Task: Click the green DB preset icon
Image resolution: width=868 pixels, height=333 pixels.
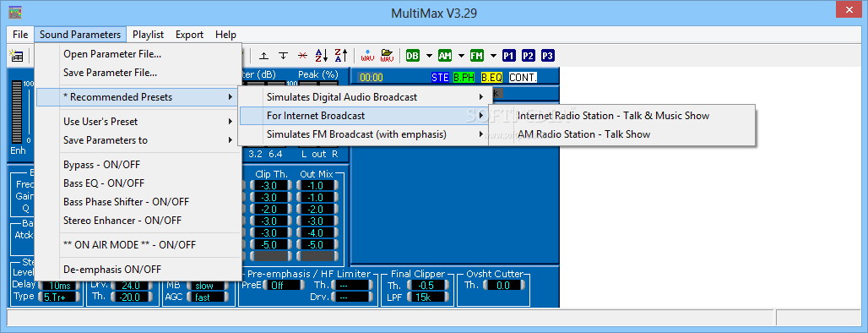Action: tap(413, 56)
